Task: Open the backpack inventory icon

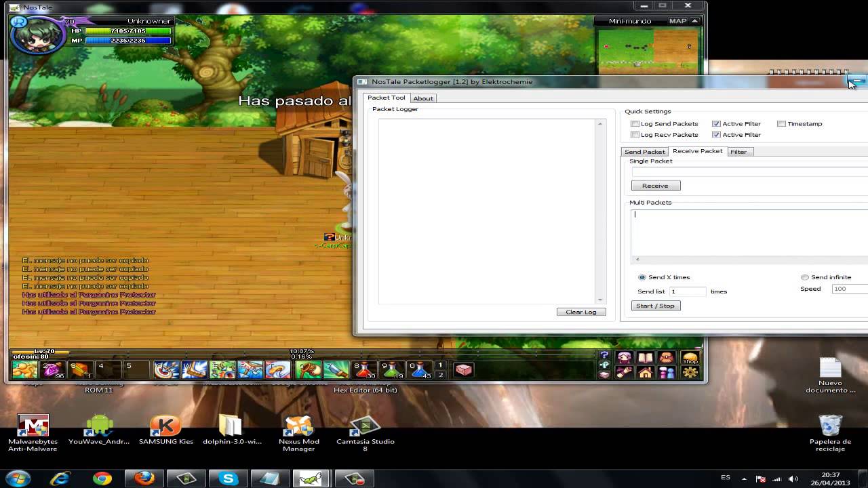Action: [667, 358]
